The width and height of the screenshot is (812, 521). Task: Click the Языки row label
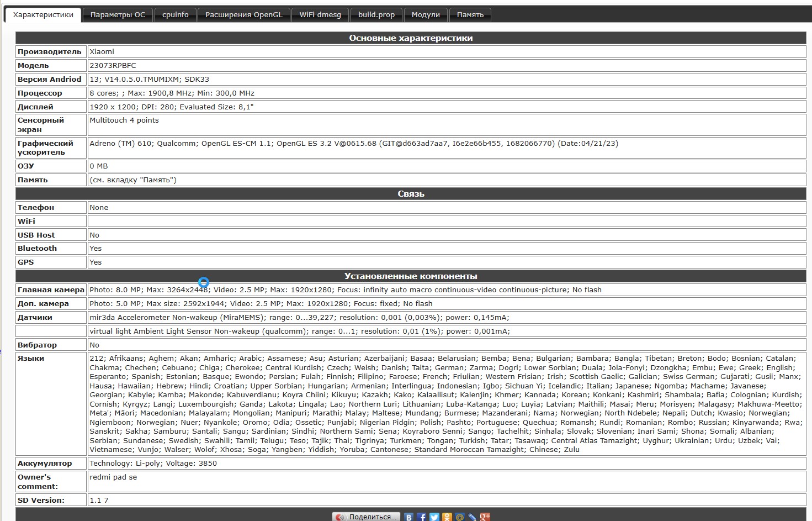click(31, 358)
